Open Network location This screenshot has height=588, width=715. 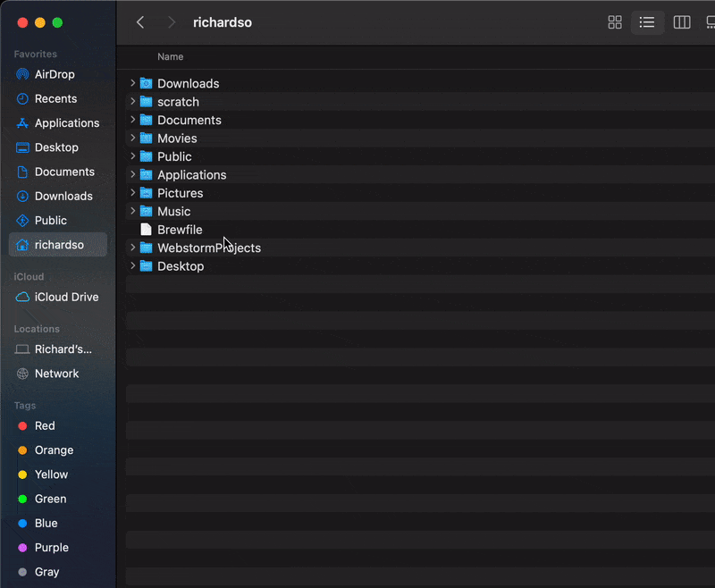pos(57,374)
